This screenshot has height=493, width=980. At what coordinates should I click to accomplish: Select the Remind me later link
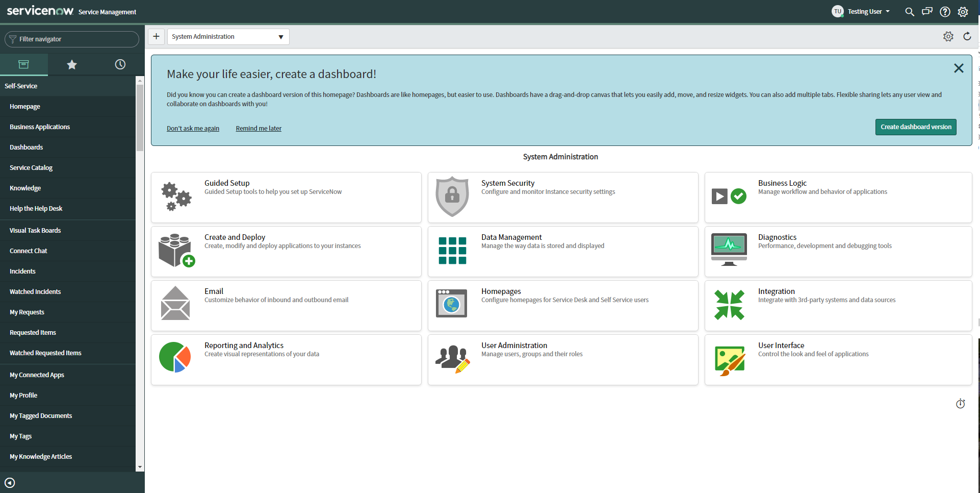(259, 129)
